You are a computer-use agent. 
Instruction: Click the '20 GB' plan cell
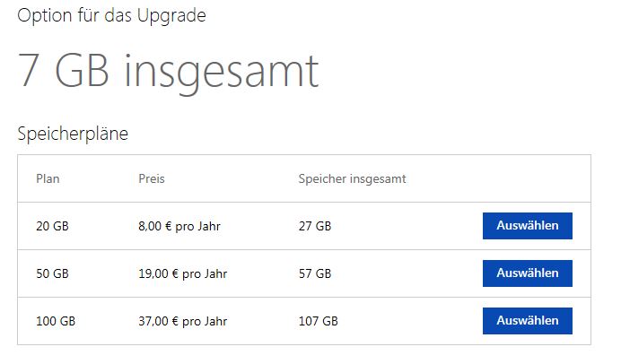click(52, 227)
